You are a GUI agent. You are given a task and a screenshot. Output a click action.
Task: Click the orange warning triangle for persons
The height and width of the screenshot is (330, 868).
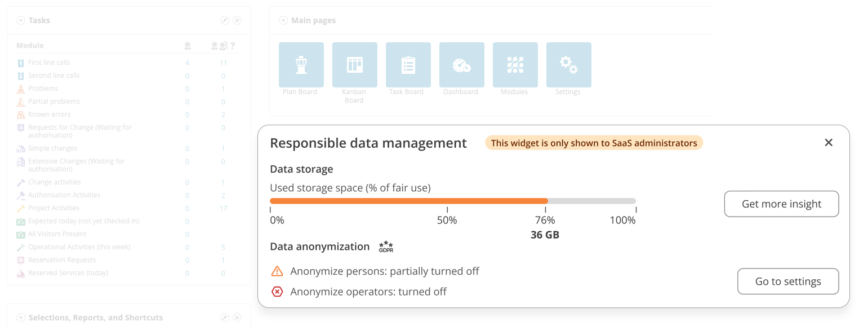pos(277,271)
